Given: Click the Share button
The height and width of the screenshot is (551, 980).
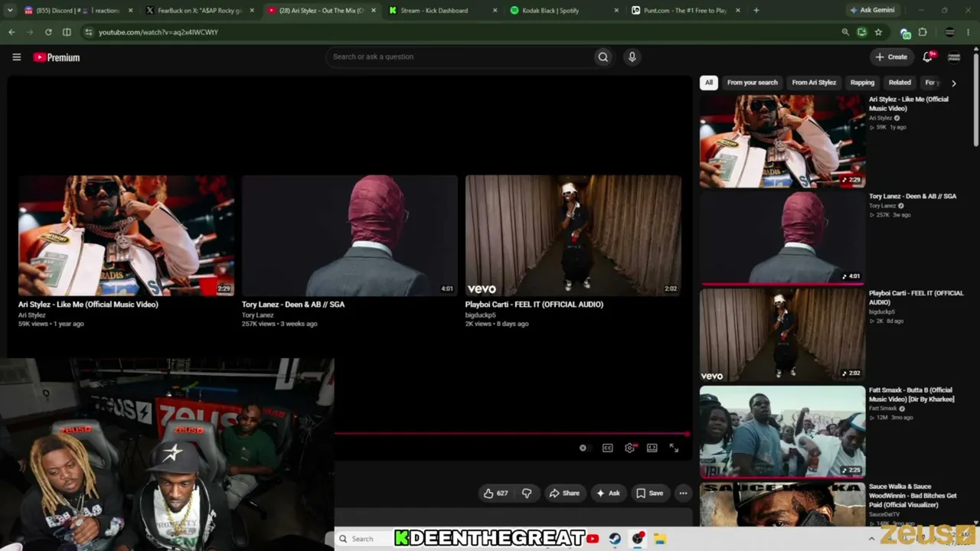Looking at the screenshot, I should tap(563, 493).
